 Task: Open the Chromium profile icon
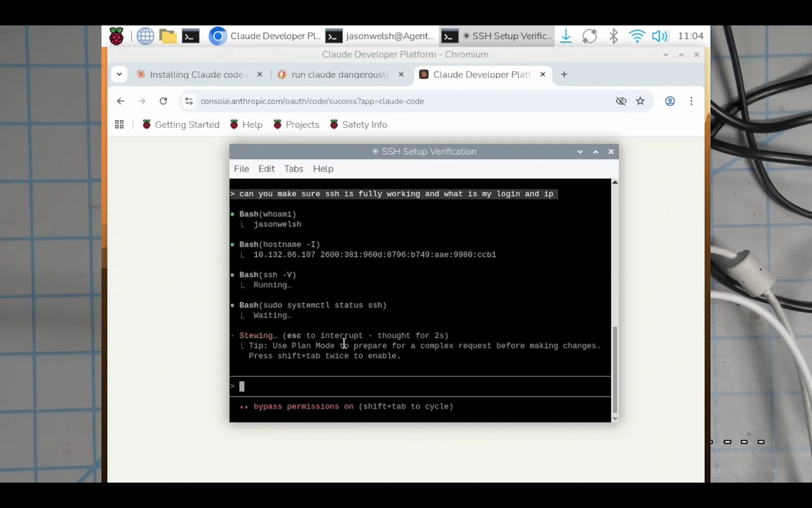pyautogui.click(x=670, y=101)
